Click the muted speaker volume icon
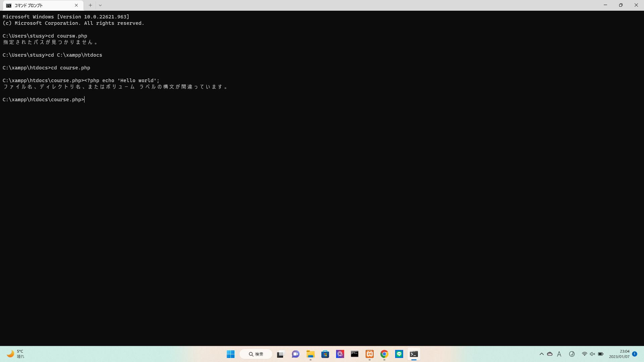Image resolution: width=644 pixels, height=362 pixels. [592, 354]
